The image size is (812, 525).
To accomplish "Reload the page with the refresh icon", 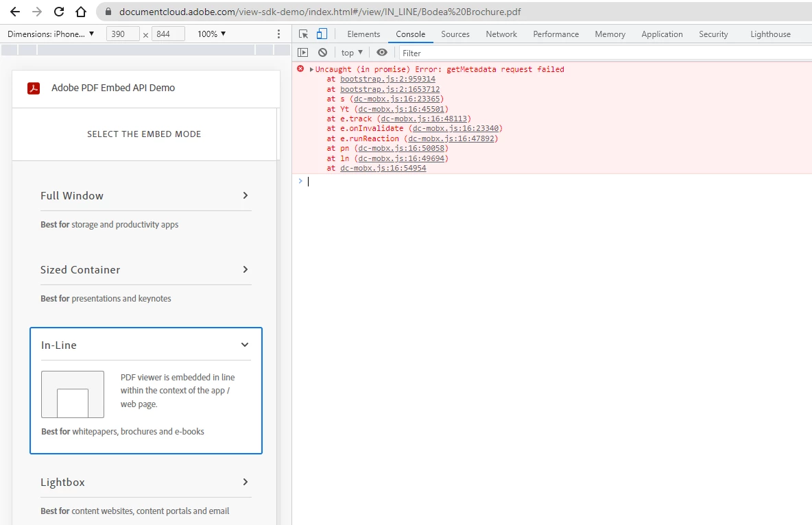I will click(59, 12).
